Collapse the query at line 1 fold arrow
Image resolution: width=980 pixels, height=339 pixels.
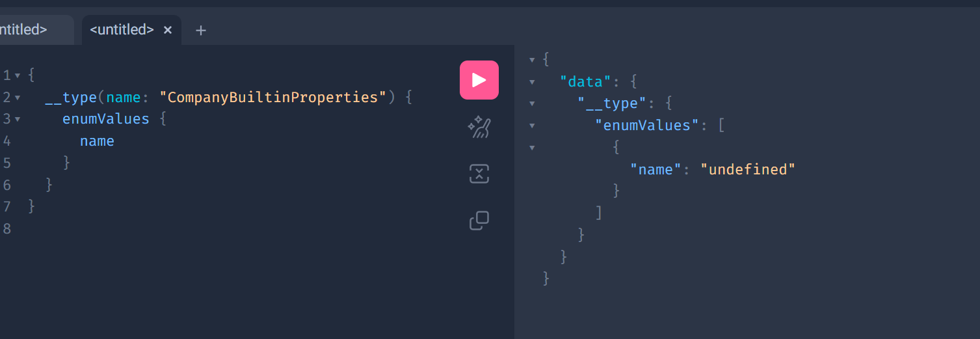click(x=18, y=75)
